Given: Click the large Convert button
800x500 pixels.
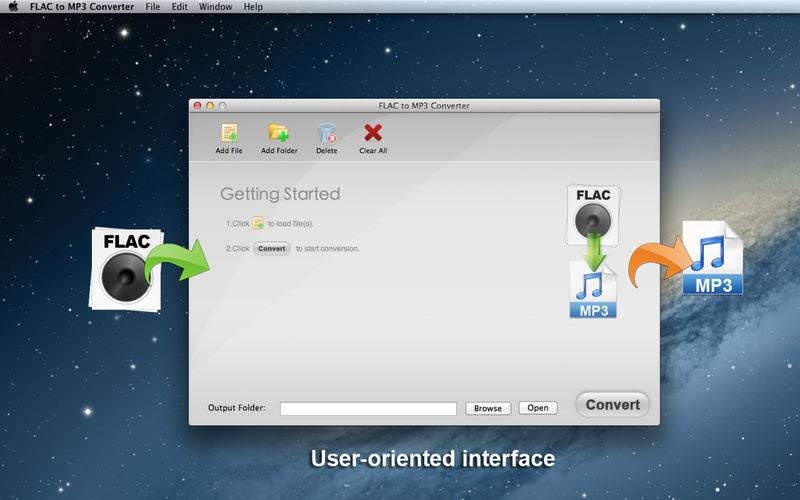Looking at the screenshot, I should coord(612,405).
